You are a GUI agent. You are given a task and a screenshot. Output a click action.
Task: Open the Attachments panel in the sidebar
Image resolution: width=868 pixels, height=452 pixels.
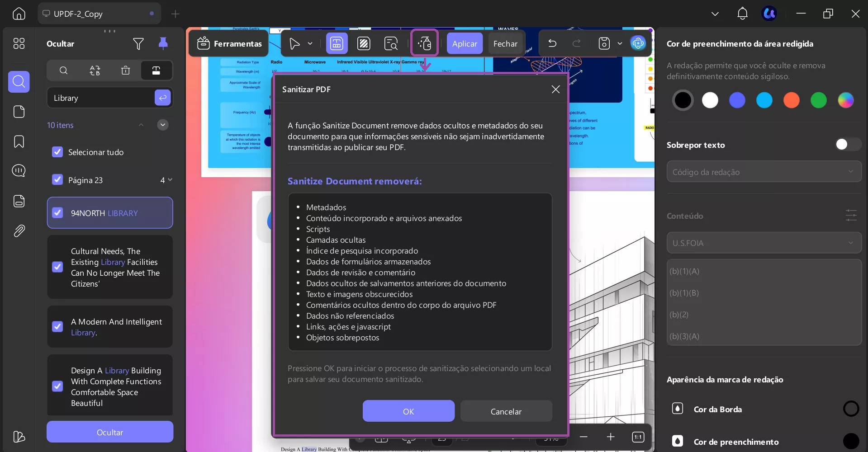click(x=19, y=231)
